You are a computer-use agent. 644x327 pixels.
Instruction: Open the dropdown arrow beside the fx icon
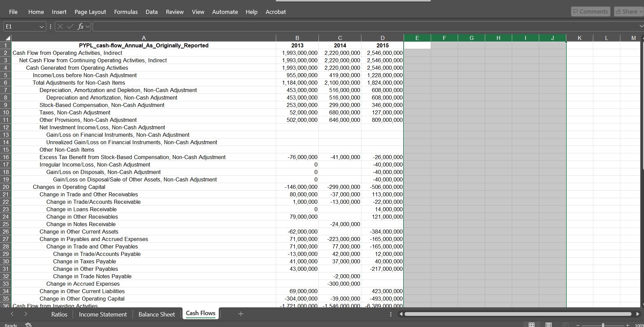tap(88, 26)
